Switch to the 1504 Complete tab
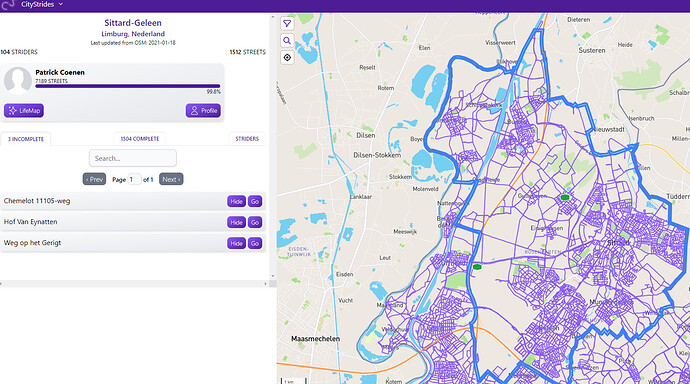 coord(139,139)
